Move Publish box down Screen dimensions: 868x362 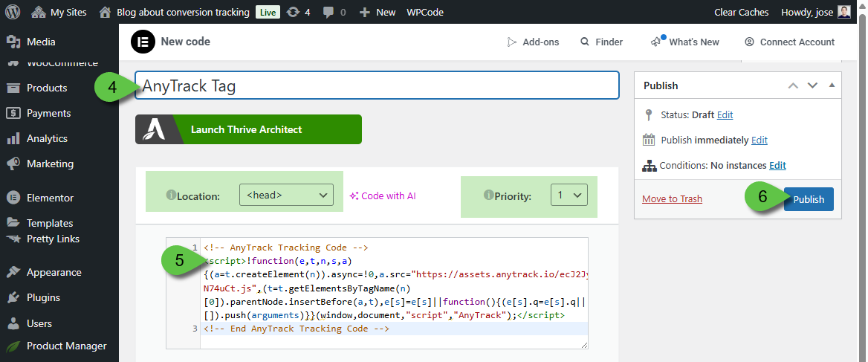pos(812,85)
